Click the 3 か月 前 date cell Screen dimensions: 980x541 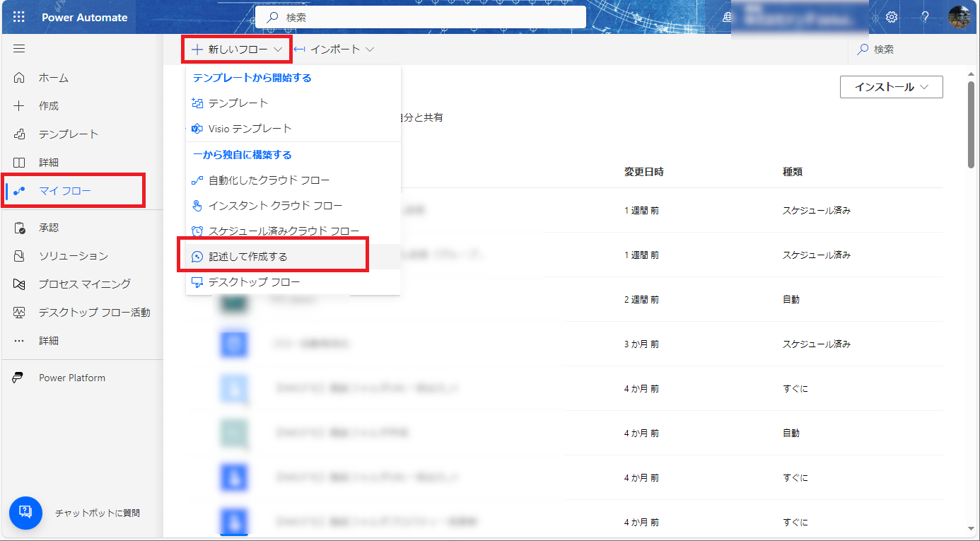pyautogui.click(x=641, y=344)
